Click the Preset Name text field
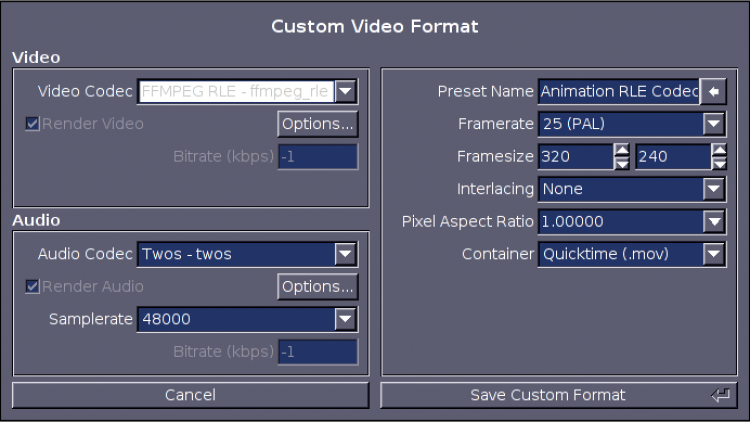The image size is (750, 422). pyautogui.click(x=619, y=91)
